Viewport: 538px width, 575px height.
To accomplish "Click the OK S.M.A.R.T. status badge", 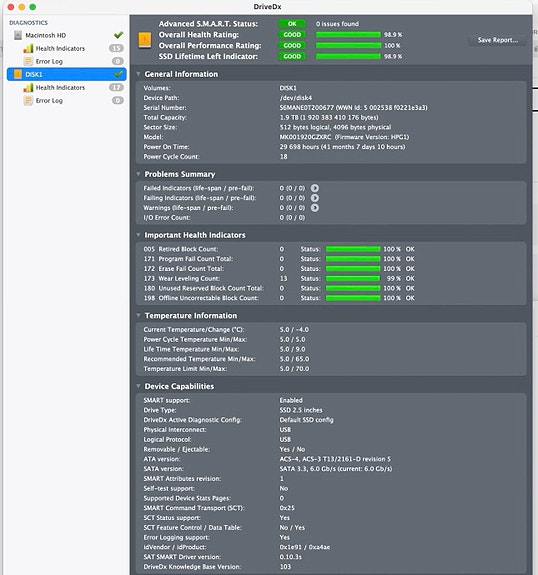I will click(292, 24).
